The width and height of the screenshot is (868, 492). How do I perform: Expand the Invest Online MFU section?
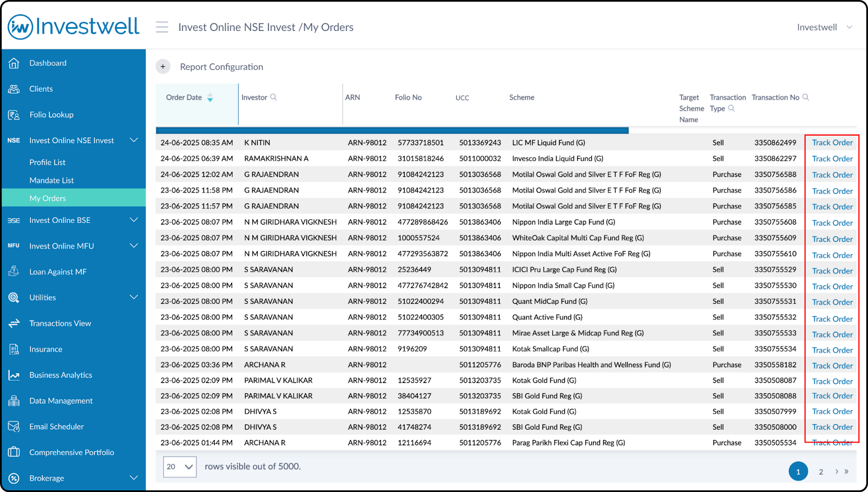tap(134, 246)
